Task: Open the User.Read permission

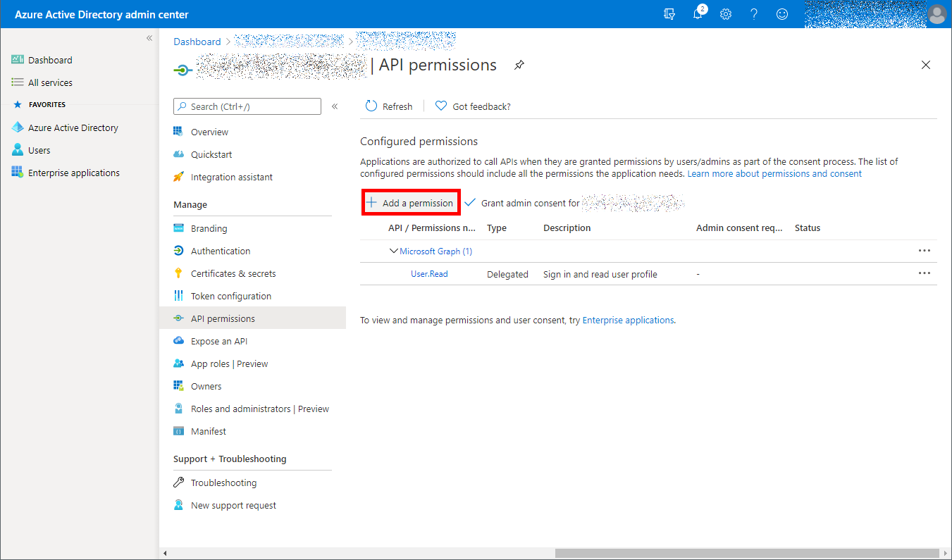Action: tap(429, 274)
